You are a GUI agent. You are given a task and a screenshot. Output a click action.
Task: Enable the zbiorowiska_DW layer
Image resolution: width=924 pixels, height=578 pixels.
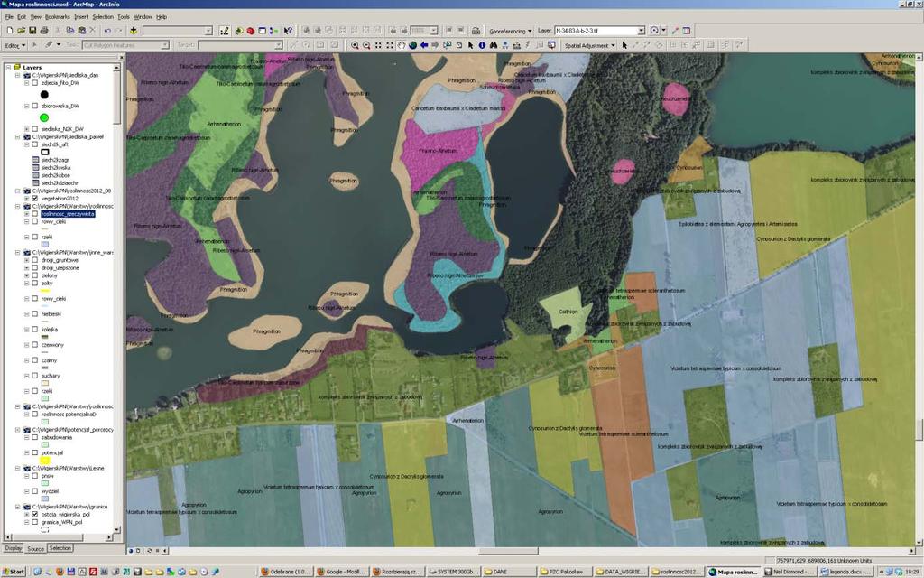coord(35,107)
